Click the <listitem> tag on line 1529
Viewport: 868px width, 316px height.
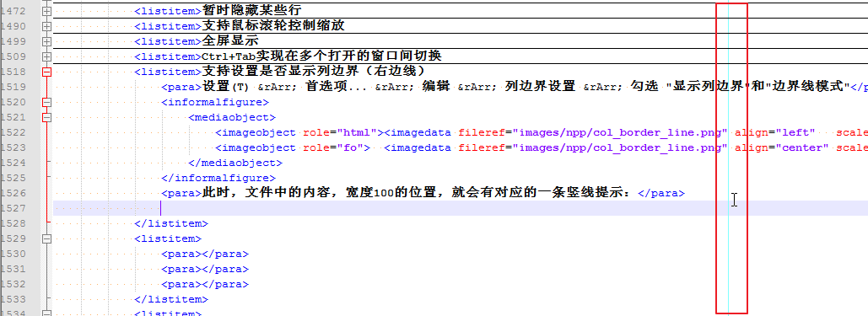(169, 238)
